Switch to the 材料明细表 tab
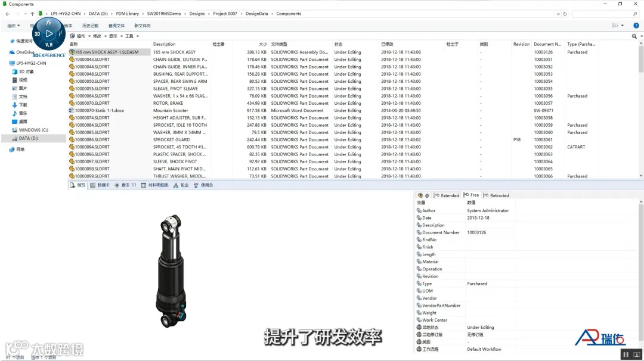Screen dimensions: 644x361 pos(155,185)
